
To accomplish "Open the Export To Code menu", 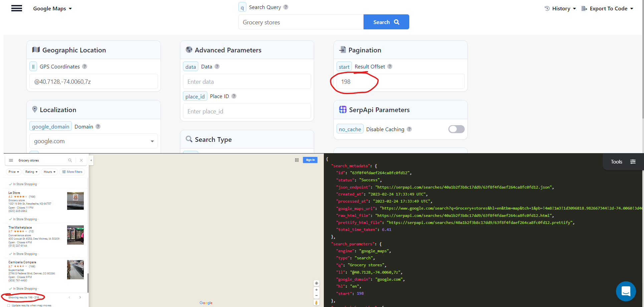I will point(607,8).
